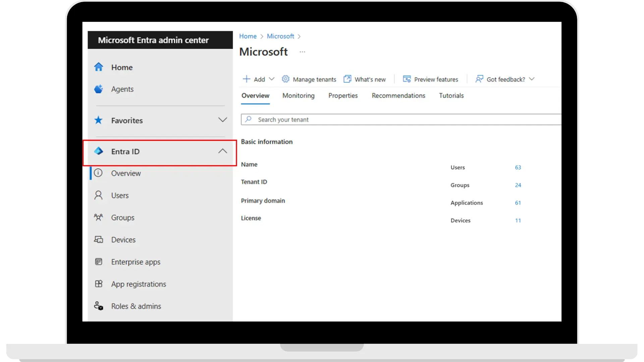Click the What's new external-link icon
Image resolution: width=644 pixels, height=362 pixels.
(347, 79)
